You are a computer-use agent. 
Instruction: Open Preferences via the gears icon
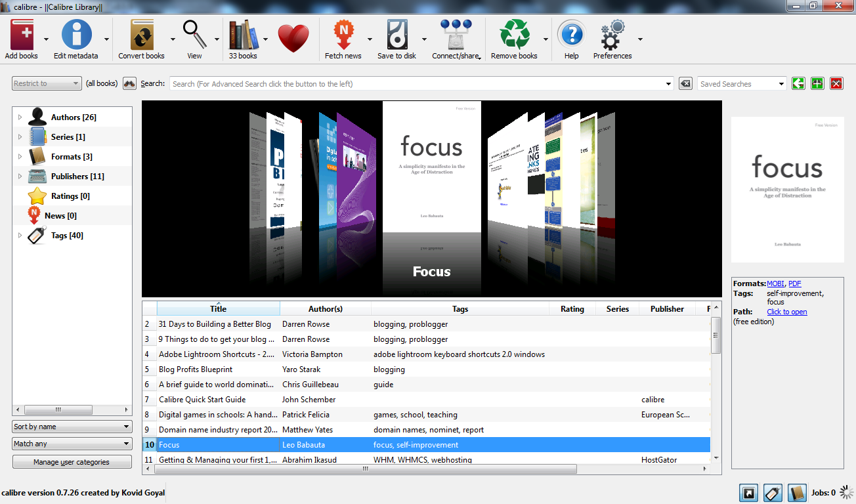[613, 35]
